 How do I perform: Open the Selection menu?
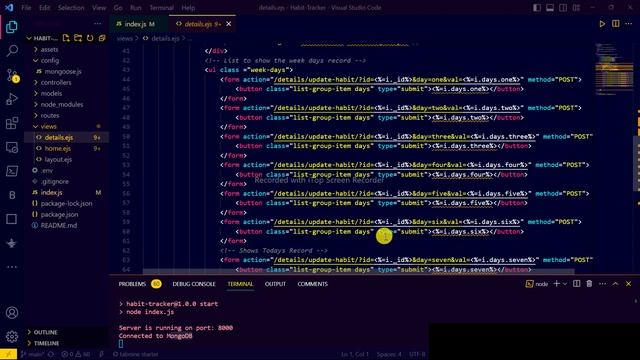tap(71, 8)
